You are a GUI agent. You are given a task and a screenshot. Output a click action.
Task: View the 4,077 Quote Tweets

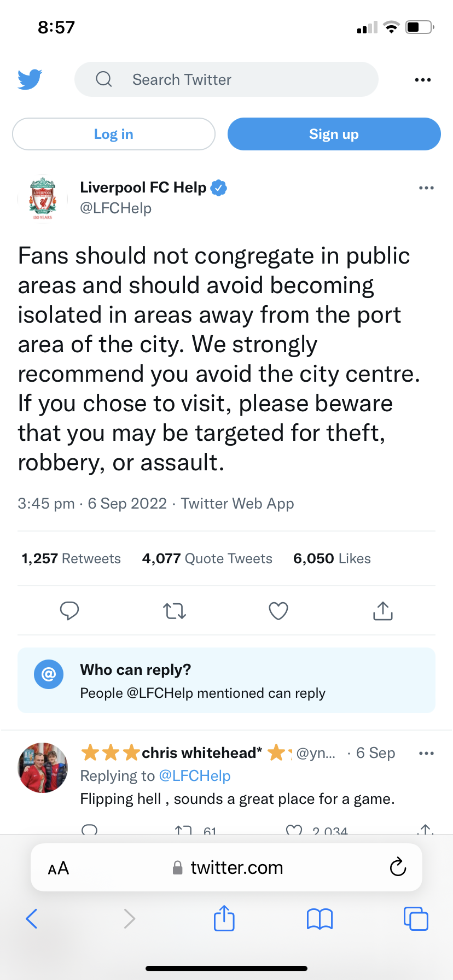207,558
